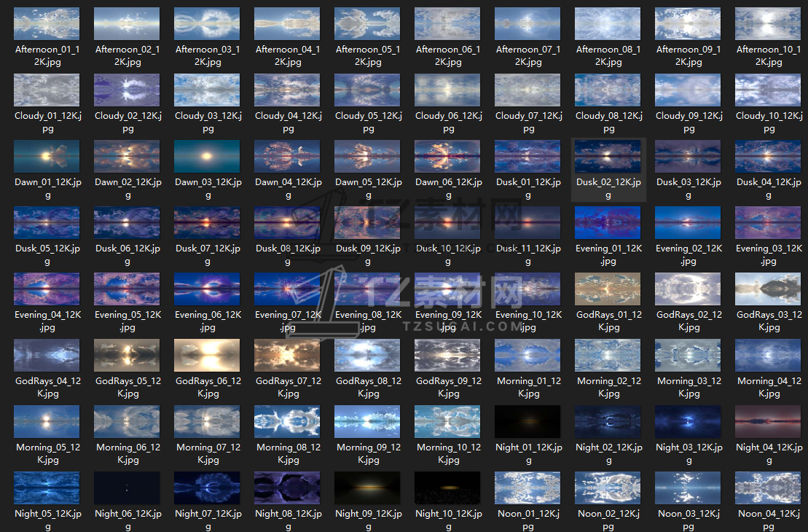Image resolution: width=808 pixels, height=532 pixels.
Task: Select the Night_08_12K.jpg thumbnail
Action: click(287, 488)
